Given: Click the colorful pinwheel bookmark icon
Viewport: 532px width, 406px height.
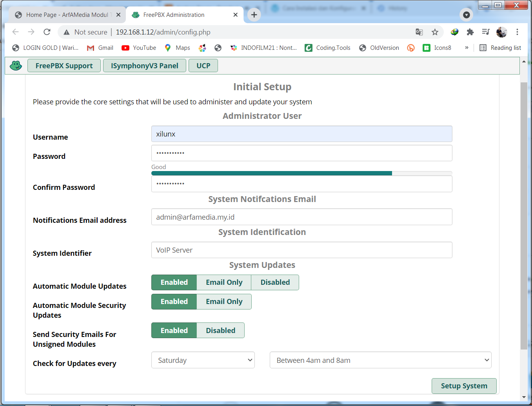Looking at the screenshot, I should tap(202, 48).
